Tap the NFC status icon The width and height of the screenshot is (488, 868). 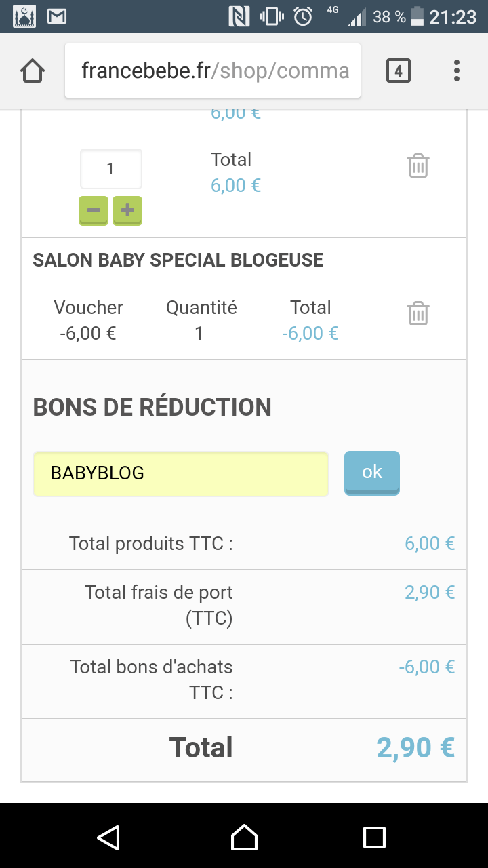[239, 16]
